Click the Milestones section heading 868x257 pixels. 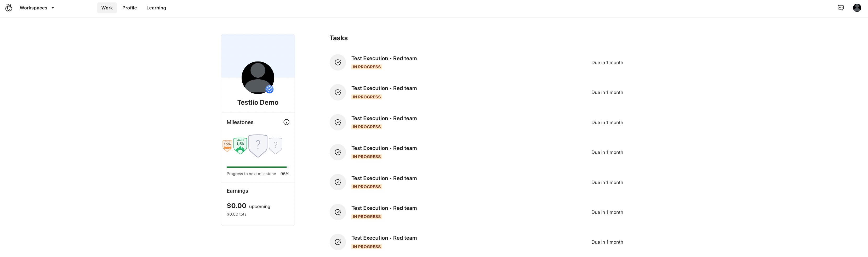(240, 122)
